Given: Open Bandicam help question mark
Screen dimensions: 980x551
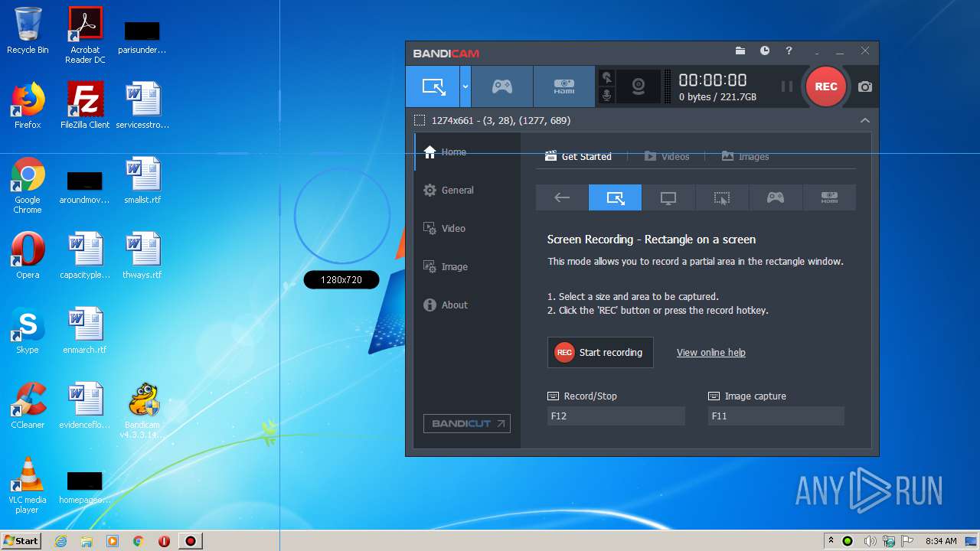Looking at the screenshot, I should [x=789, y=51].
